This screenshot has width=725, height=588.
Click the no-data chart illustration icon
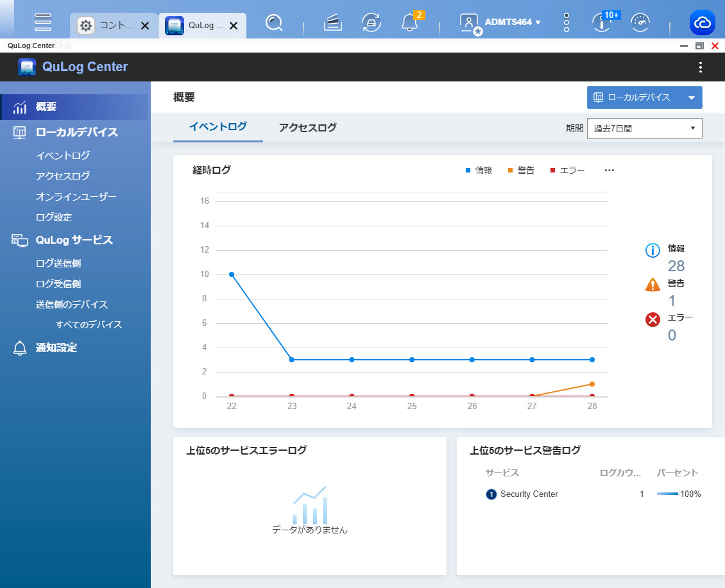310,505
